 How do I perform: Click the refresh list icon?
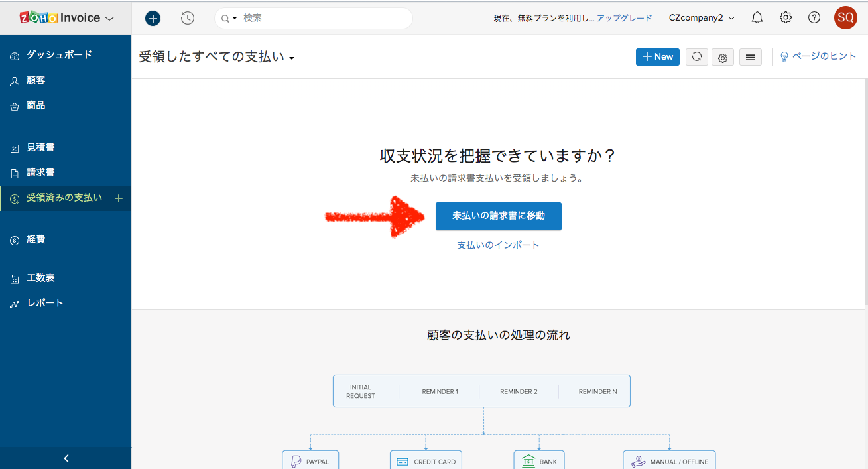tap(696, 57)
